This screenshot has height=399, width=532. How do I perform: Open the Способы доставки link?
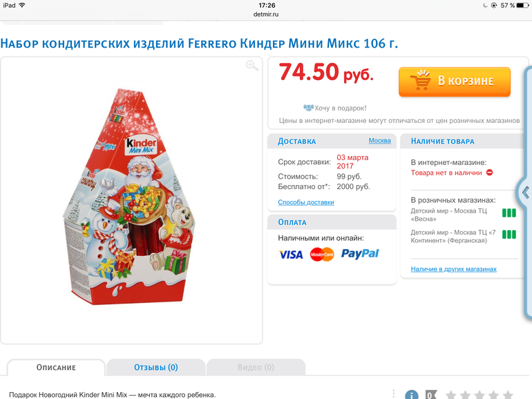click(305, 202)
